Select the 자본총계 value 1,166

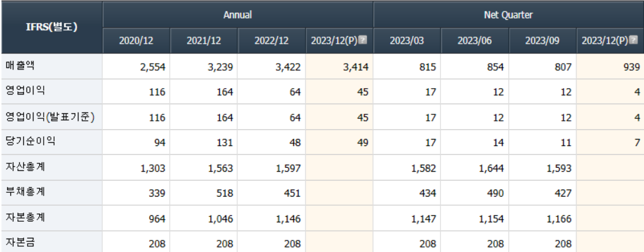(560, 219)
